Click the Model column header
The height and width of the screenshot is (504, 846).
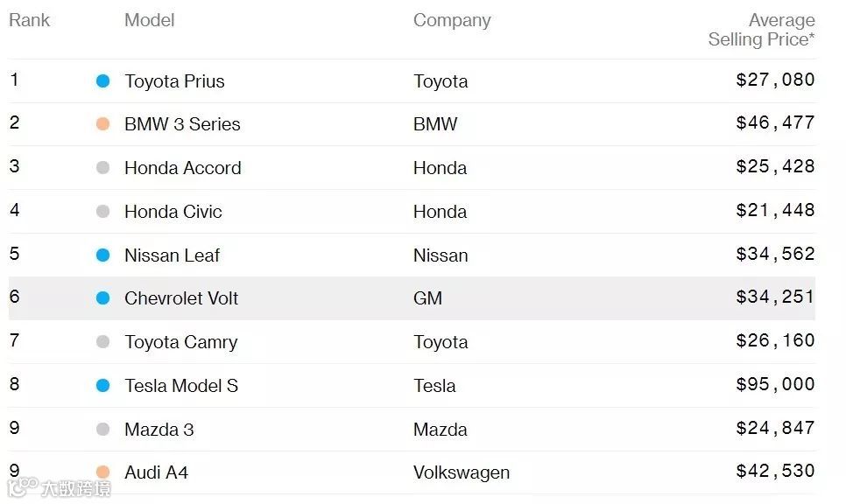click(149, 20)
